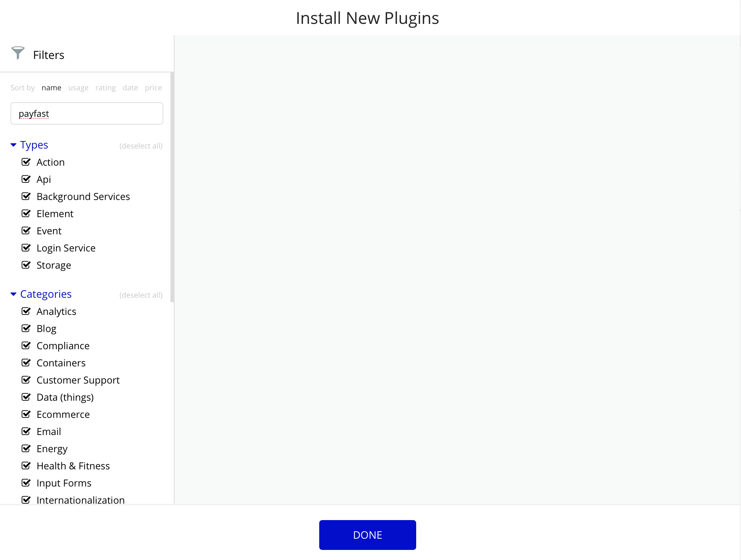
Task: Disable the Health & Fitness category
Action: pyautogui.click(x=26, y=466)
